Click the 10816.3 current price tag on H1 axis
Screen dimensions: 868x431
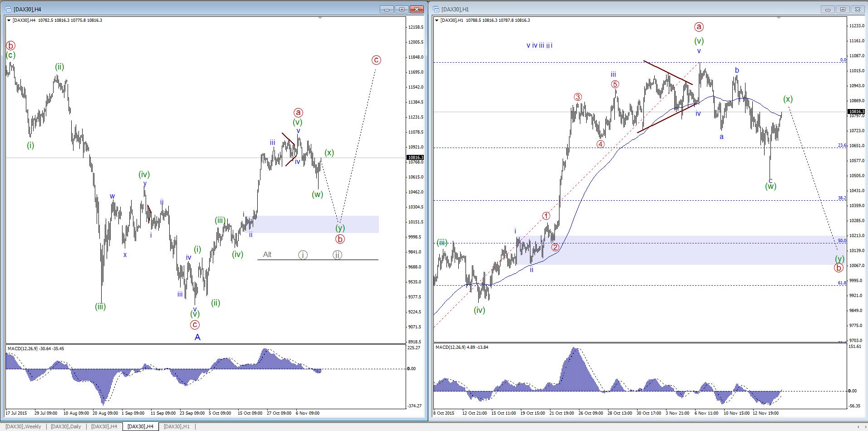coord(856,112)
